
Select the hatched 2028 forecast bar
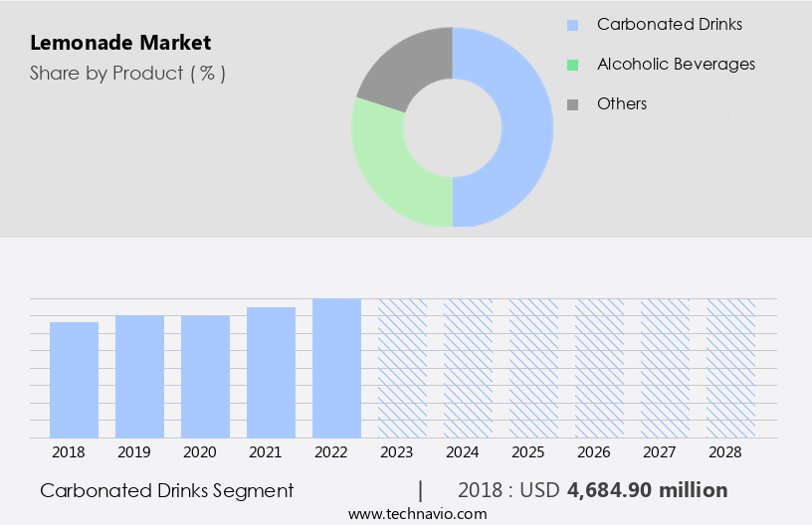pyautogui.click(x=730, y=368)
